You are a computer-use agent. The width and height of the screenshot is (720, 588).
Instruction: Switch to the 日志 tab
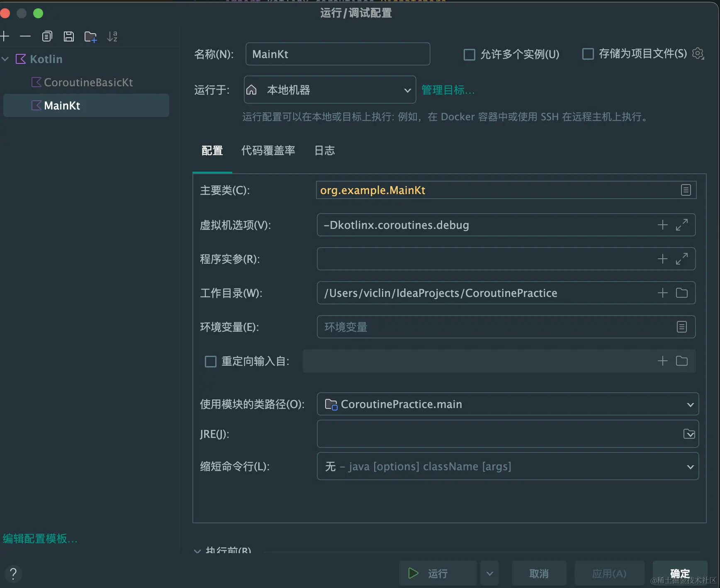325,151
